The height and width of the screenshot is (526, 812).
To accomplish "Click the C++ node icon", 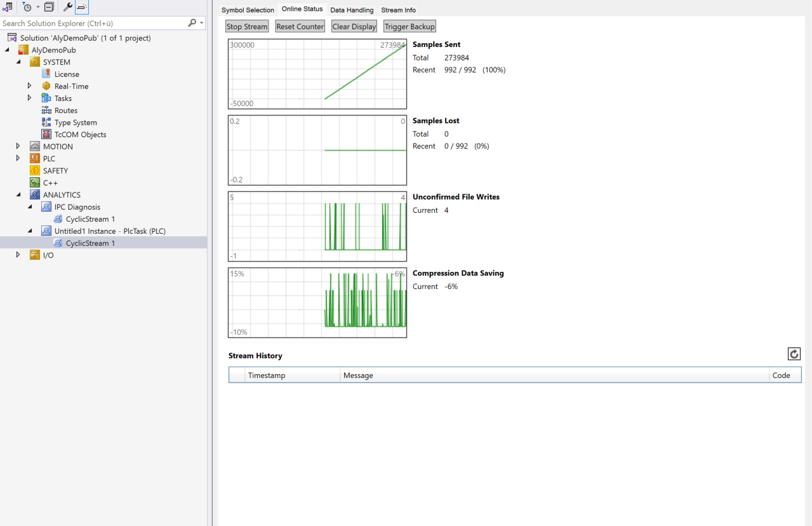I will click(x=35, y=183).
